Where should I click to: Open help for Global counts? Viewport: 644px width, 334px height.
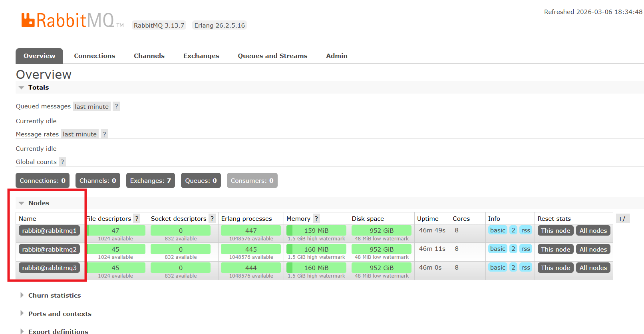pyautogui.click(x=62, y=162)
